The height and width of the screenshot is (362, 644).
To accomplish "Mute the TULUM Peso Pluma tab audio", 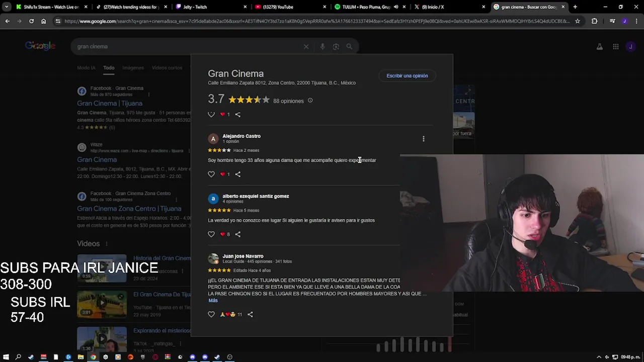I will (396, 7).
